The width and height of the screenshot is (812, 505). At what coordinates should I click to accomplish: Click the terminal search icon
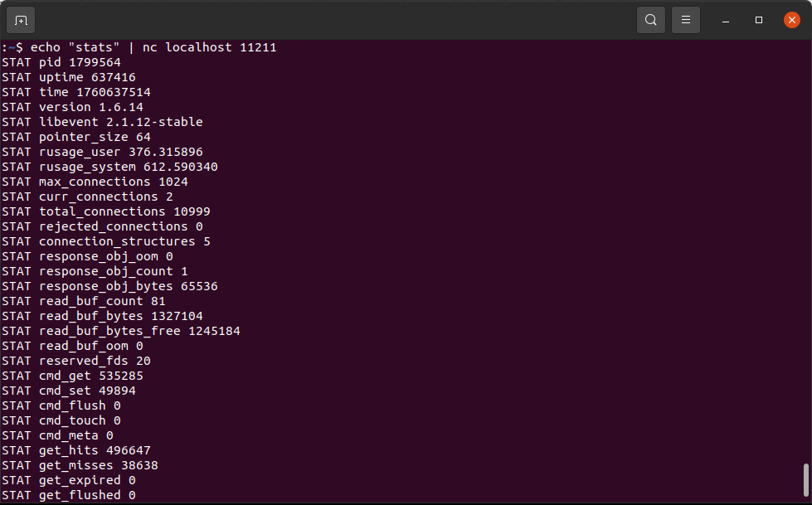(651, 20)
